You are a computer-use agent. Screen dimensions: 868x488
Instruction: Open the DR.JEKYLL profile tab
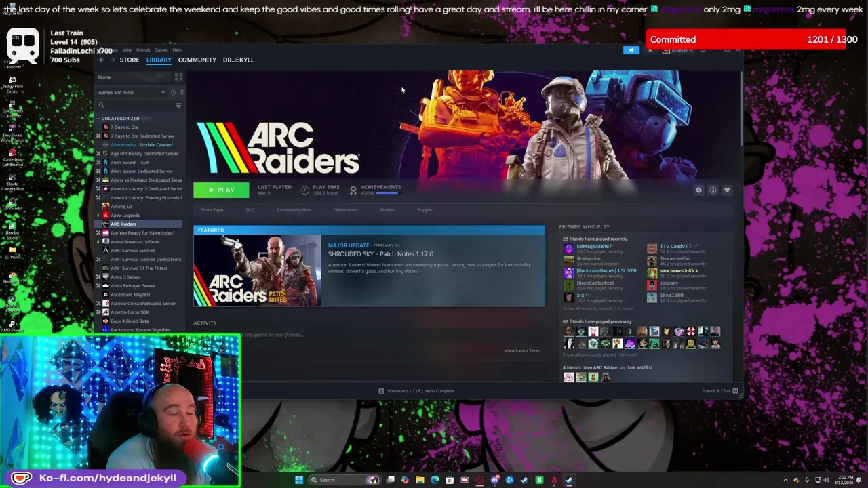[238, 60]
